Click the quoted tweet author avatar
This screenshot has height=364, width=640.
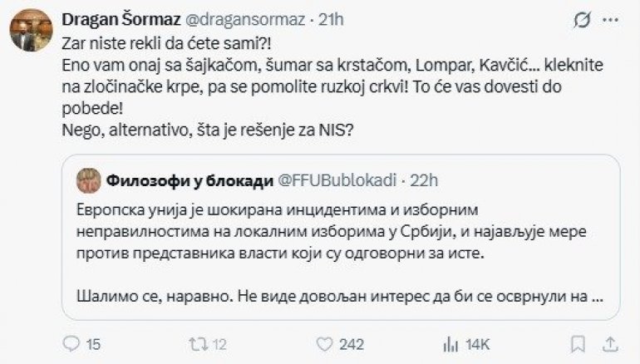(86, 179)
